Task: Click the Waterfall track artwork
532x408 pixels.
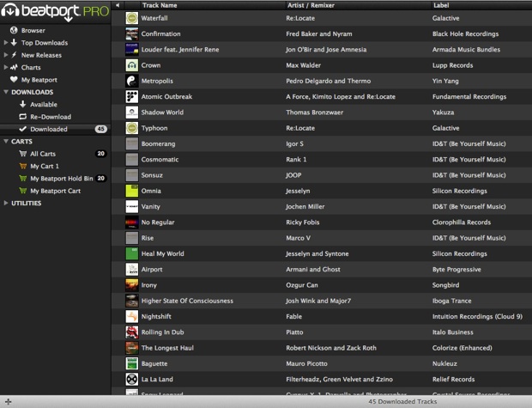Action: 132,18
